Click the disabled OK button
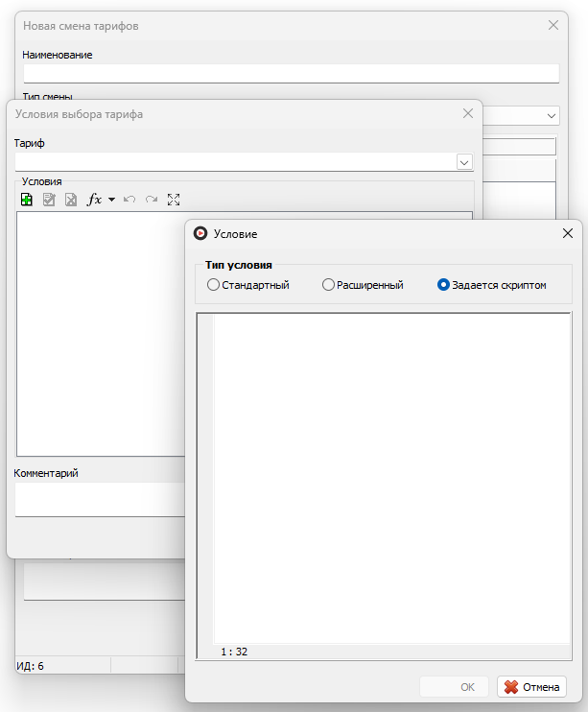Viewport: 588px width, 712px height. 454,687
